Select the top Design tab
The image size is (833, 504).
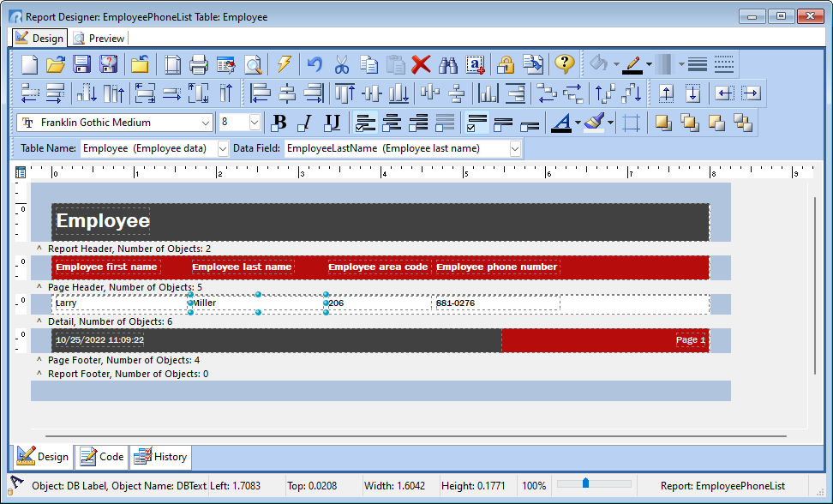click(39, 38)
